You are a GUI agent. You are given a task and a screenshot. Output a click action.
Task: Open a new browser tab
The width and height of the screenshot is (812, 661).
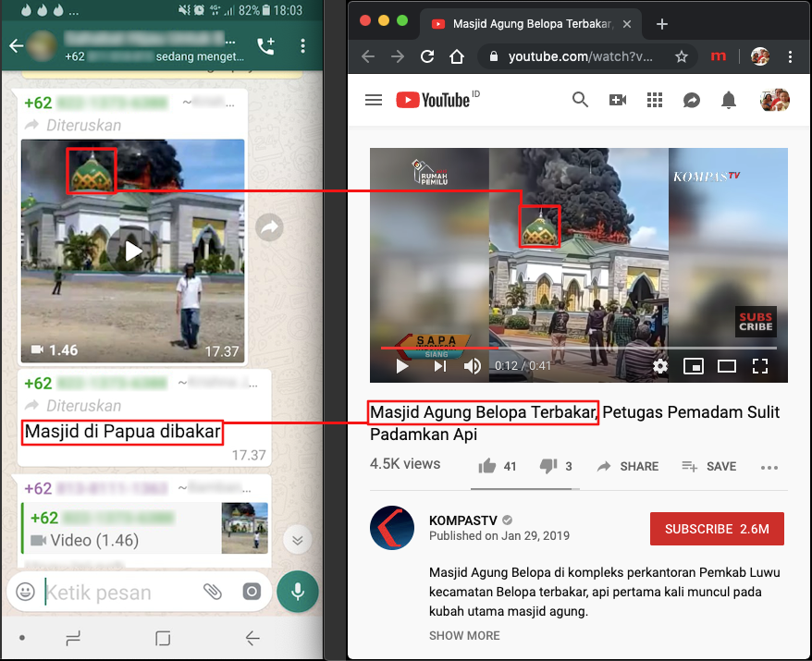click(x=662, y=24)
